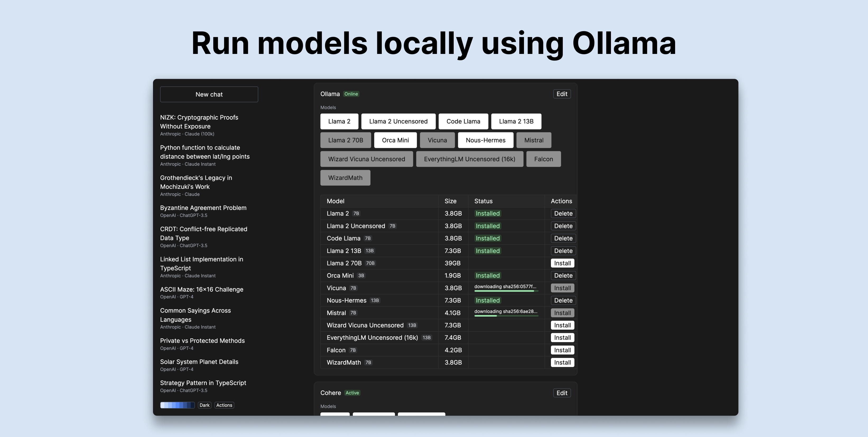Toggle the Code Llama model chip

click(x=463, y=121)
